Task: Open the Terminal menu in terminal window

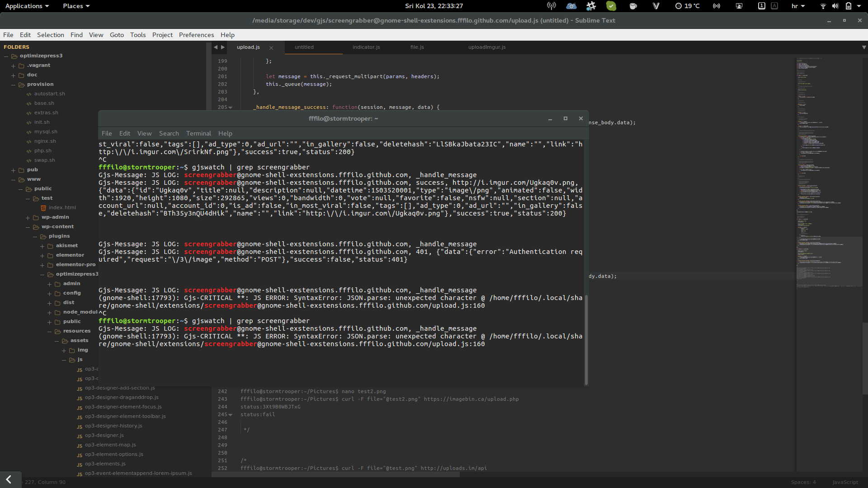Action: pyautogui.click(x=198, y=133)
